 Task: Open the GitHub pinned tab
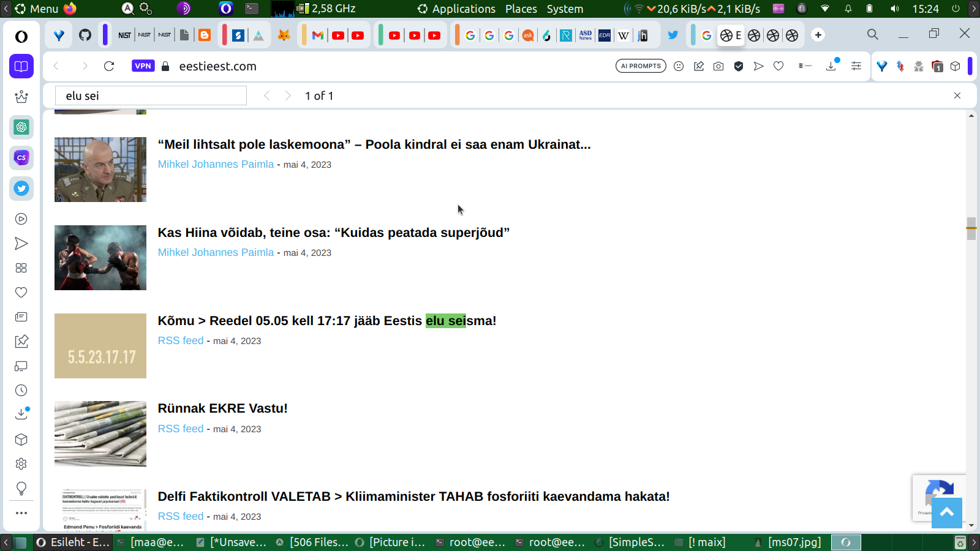[x=85, y=36]
